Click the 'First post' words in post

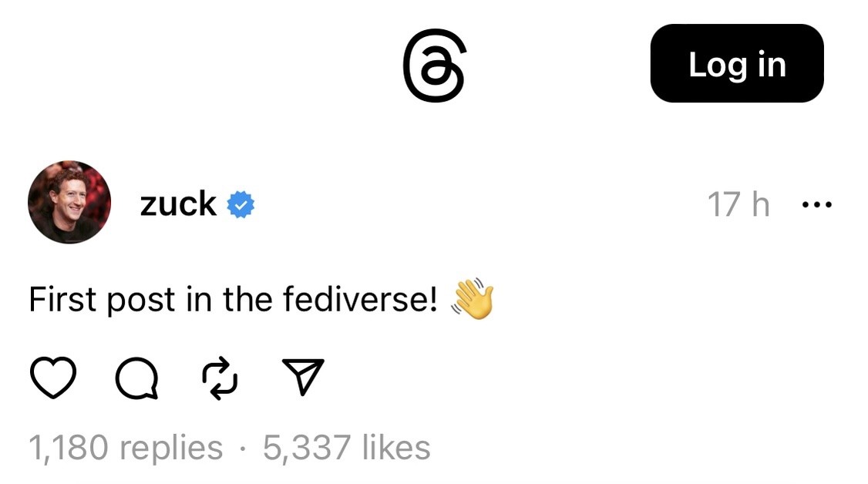103,300
